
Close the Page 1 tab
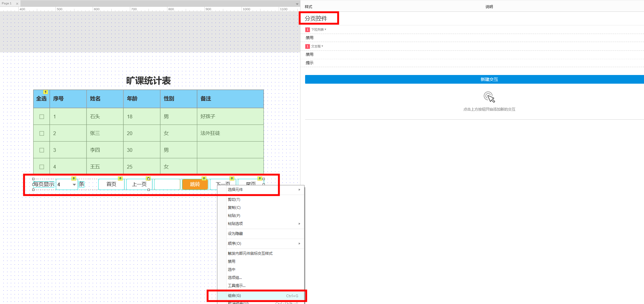tap(17, 4)
